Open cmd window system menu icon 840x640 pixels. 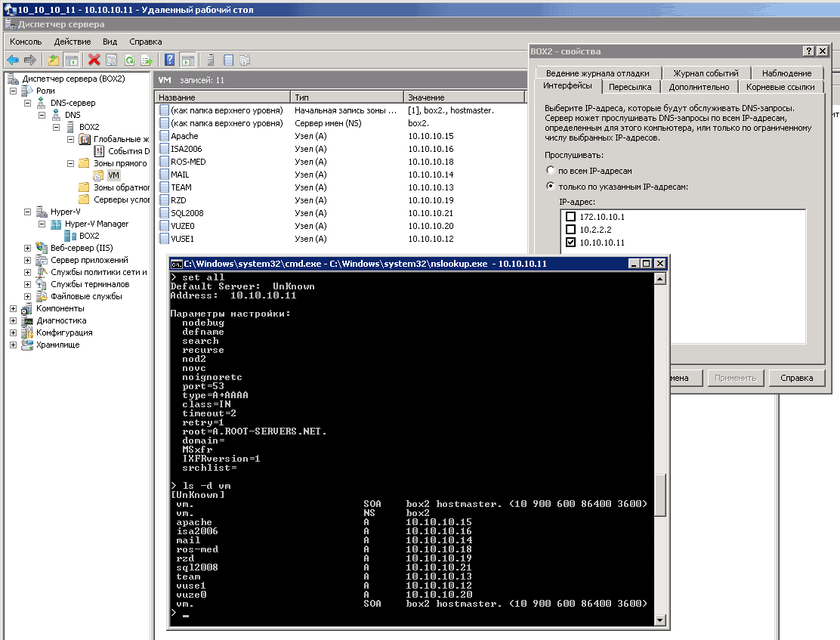176,264
